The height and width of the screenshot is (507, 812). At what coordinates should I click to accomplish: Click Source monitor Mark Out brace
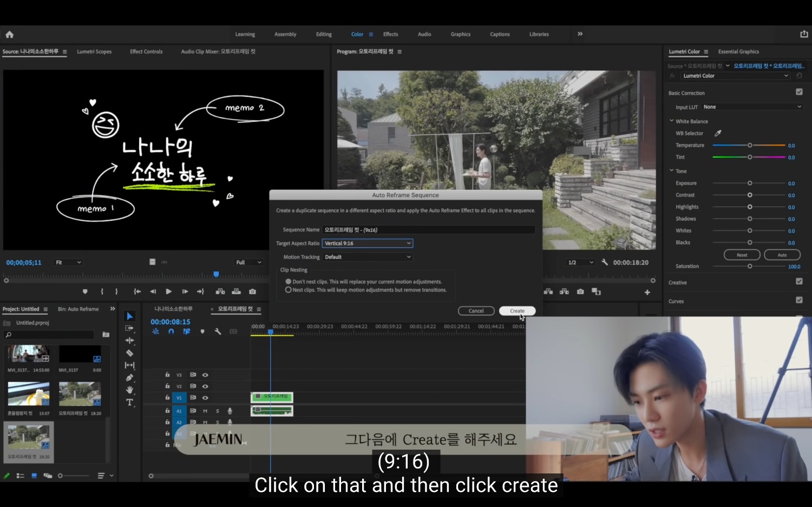point(116,292)
